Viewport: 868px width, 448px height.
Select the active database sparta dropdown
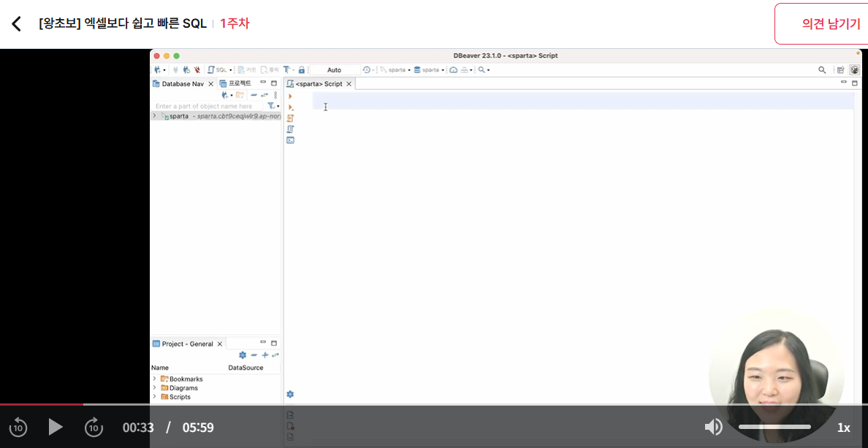(x=429, y=70)
